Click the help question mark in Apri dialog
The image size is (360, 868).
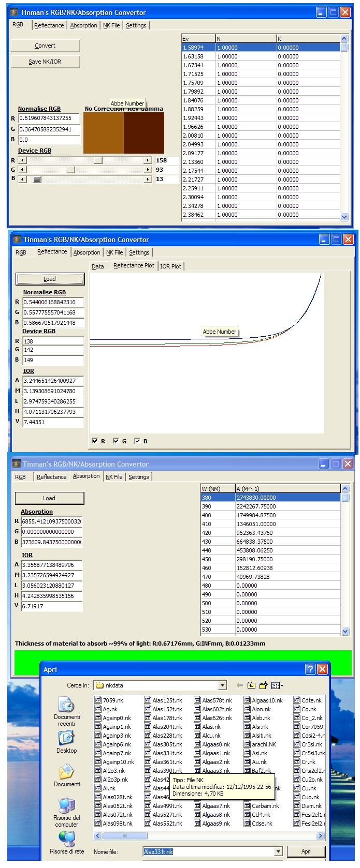[310, 669]
